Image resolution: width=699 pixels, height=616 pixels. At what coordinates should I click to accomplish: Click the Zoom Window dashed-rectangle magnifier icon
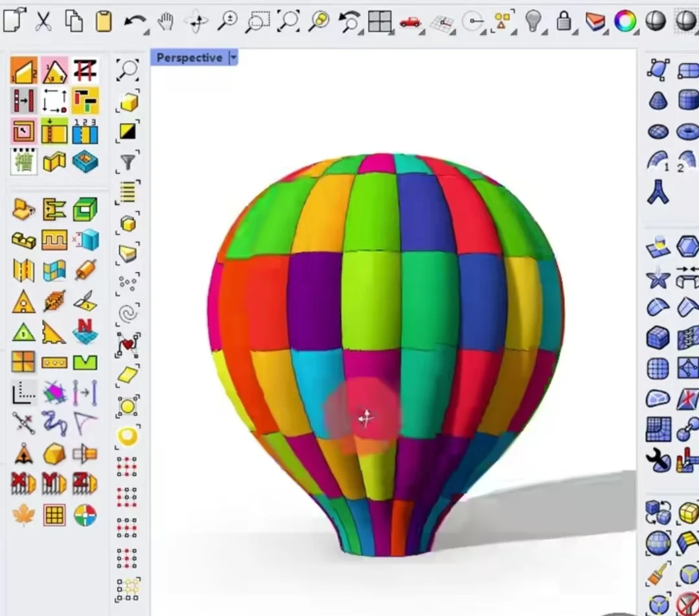[x=258, y=22]
